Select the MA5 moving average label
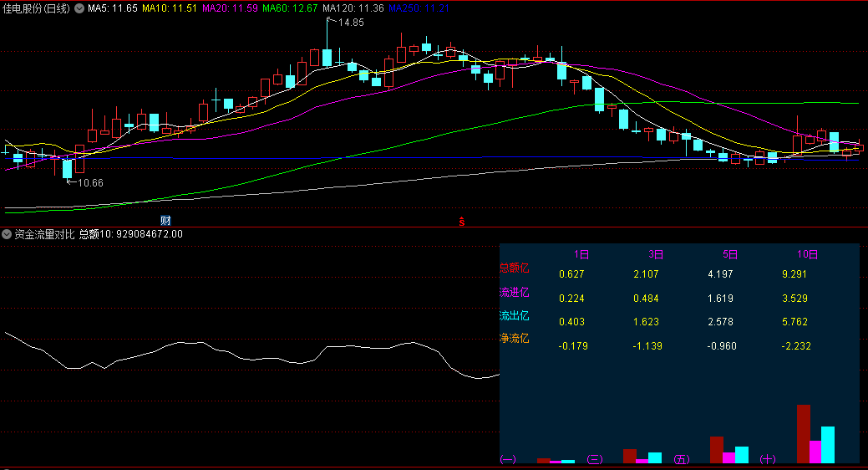This screenshot has height=470, width=868. coord(111,8)
